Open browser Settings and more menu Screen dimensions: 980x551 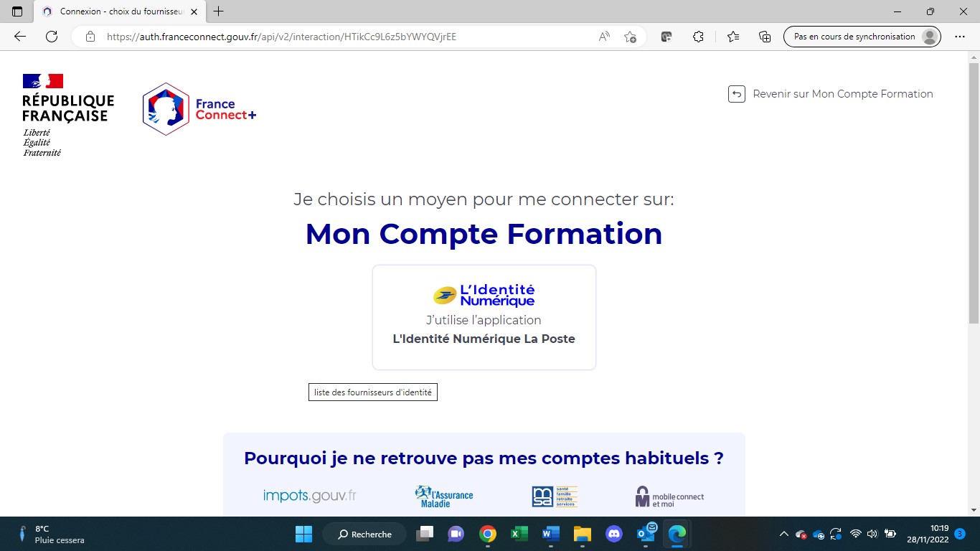(960, 37)
